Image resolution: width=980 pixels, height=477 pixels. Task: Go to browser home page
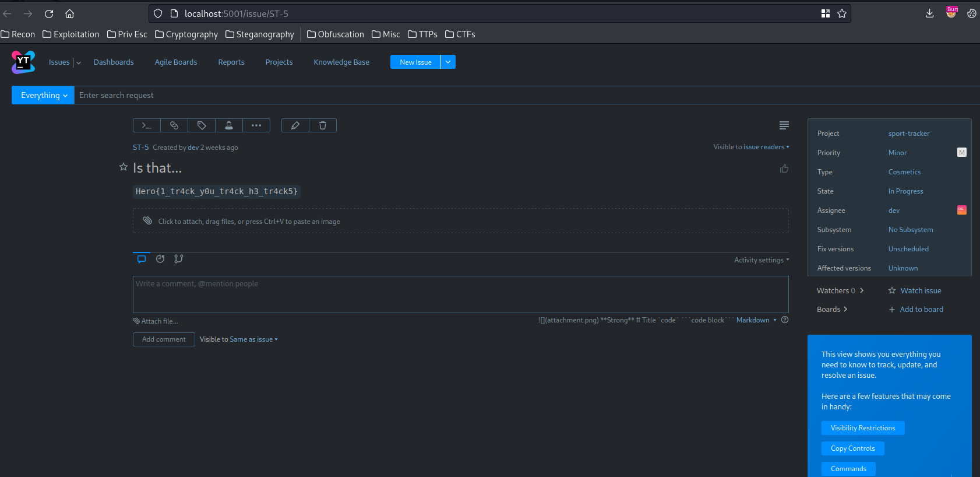tap(69, 13)
